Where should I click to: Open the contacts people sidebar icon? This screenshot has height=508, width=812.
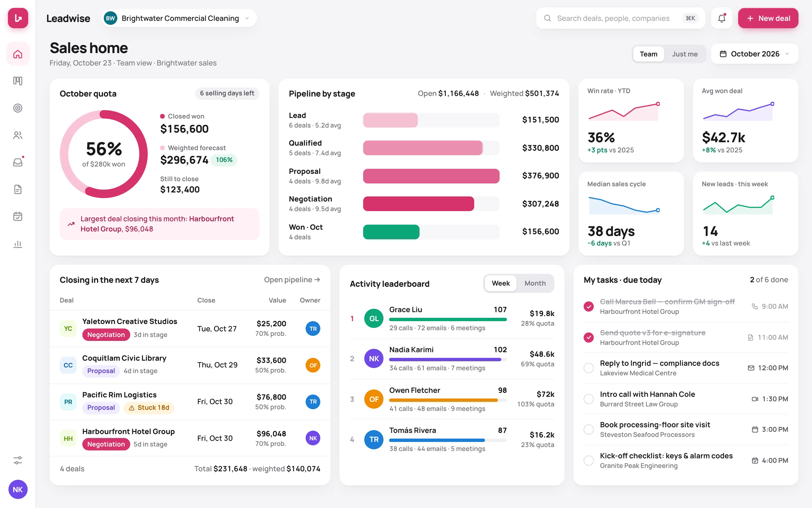(18, 135)
